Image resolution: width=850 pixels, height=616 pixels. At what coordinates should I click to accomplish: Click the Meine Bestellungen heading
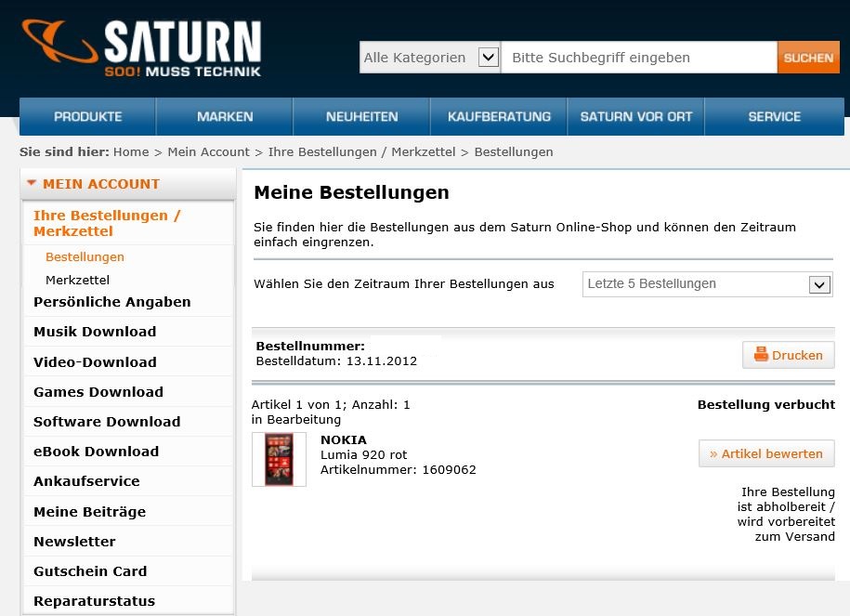point(351,192)
